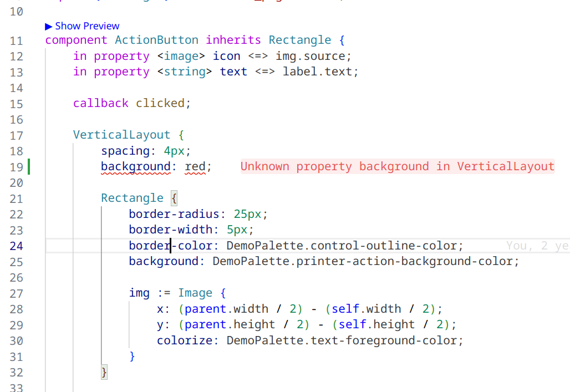The height and width of the screenshot is (392, 570).
Task: Click the error message about Unknown property background
Action: (x=396, y=166)
